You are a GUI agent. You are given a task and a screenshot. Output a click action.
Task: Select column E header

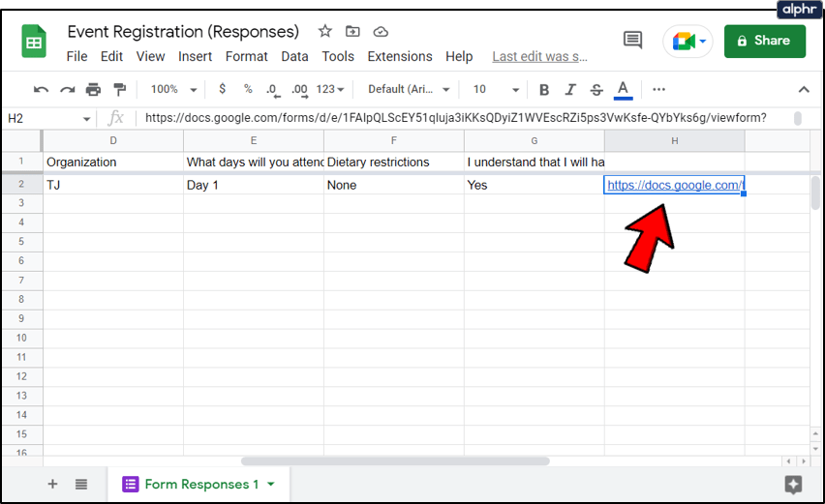tap(254, 140)
